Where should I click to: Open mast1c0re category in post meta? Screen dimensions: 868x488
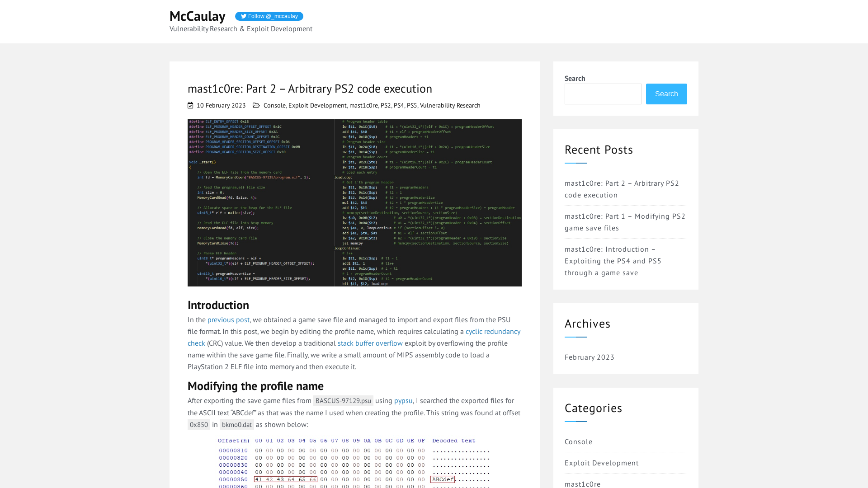pyautogui.click(x=363, y=105)
